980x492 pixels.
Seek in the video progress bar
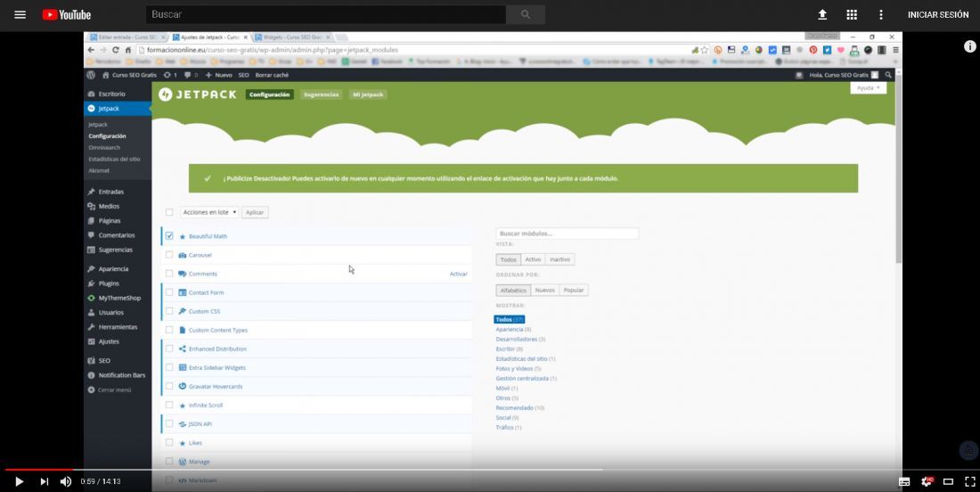coord(490,470)
